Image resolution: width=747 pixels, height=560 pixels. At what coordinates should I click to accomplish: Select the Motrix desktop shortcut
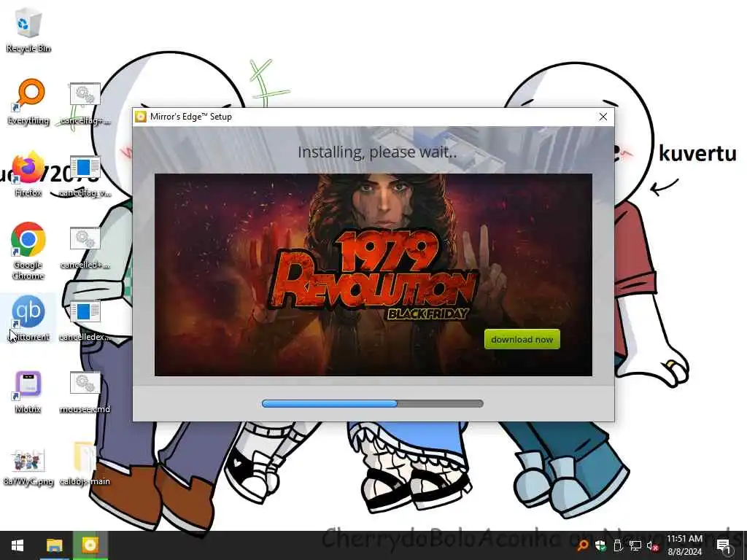28,392
